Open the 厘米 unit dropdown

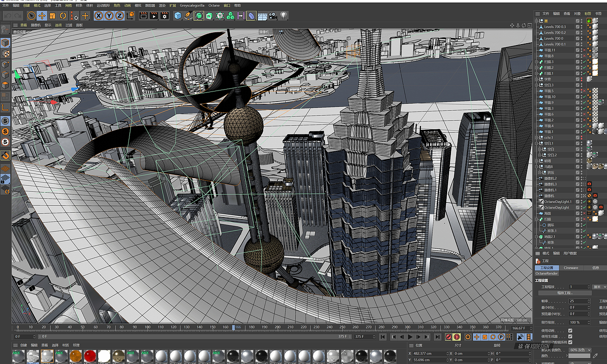[x=599, y=287]
